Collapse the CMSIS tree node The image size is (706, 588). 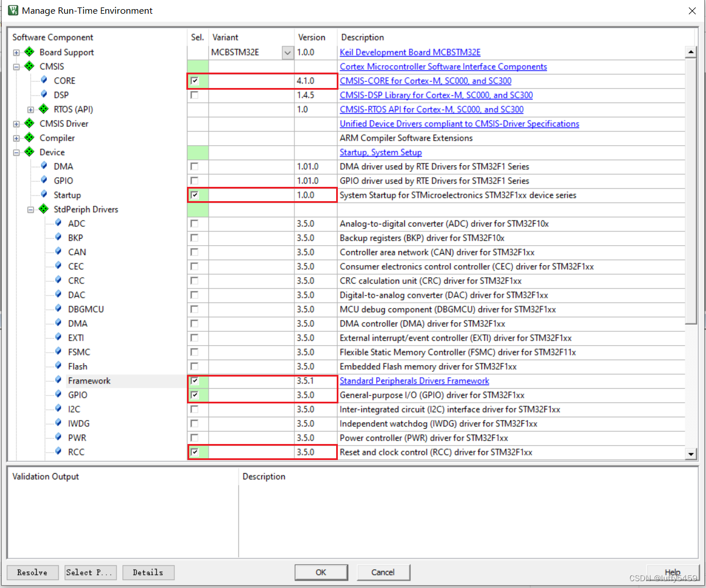(x=17, y=67)
